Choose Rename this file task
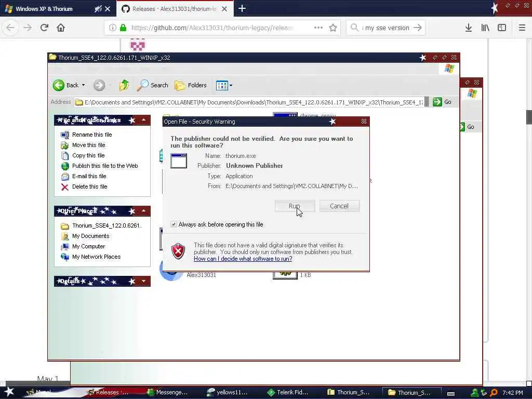This screenshot has width=532, height=399. [92, 135]
